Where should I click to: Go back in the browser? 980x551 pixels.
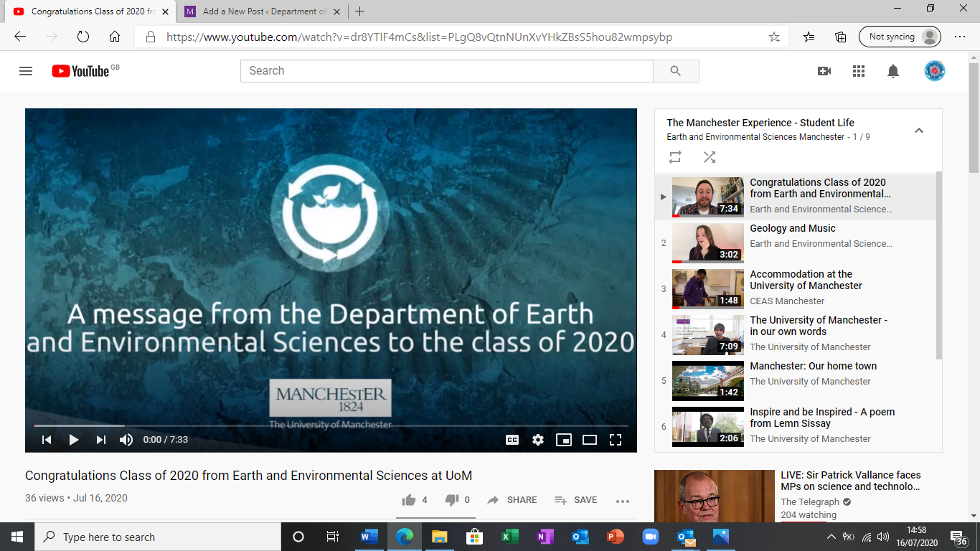20,37
